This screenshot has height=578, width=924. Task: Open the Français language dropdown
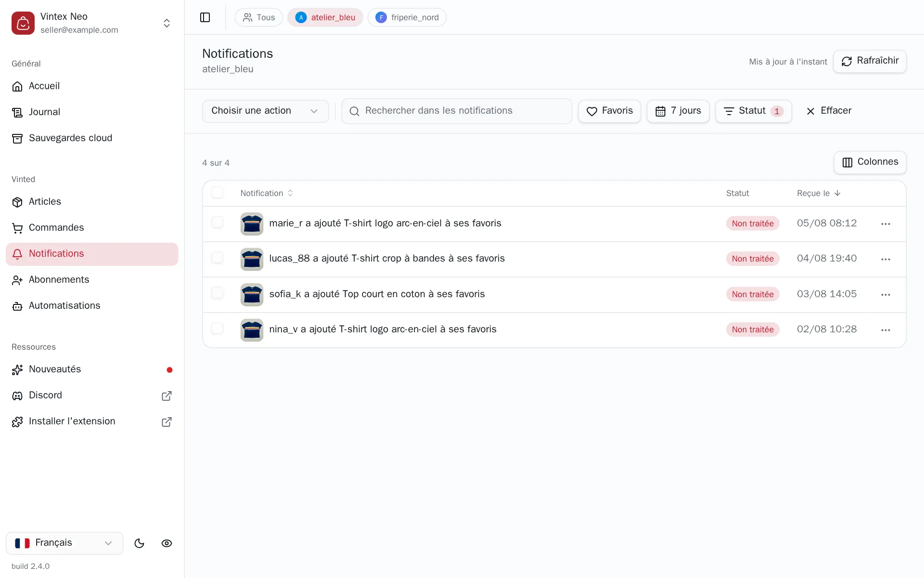64,543
